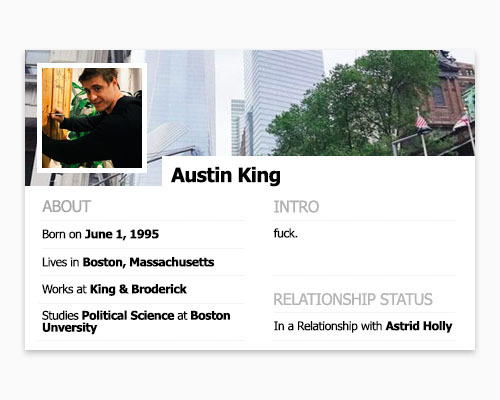500x400 pixels.
Task: Click the birthdate June 1, 1995
Action: point(122,234)
